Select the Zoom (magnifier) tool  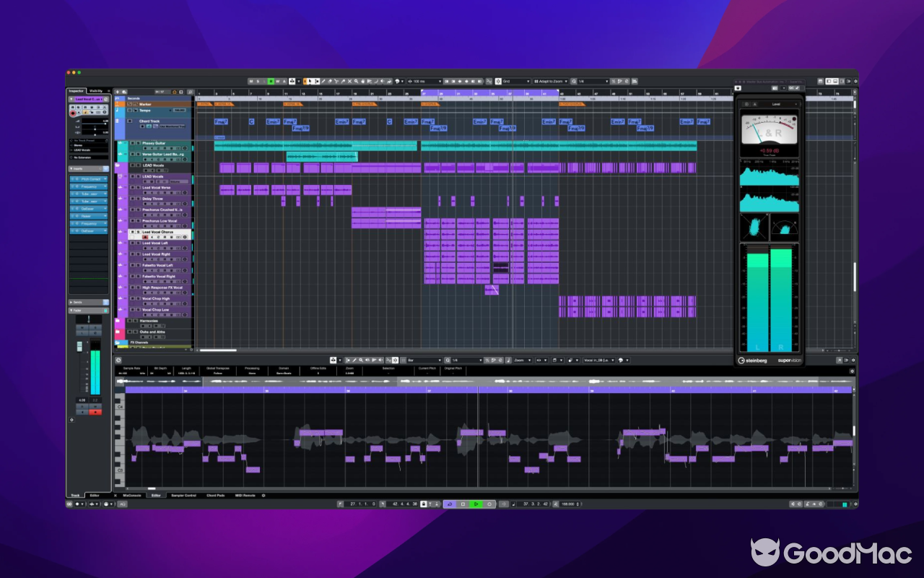356,82
